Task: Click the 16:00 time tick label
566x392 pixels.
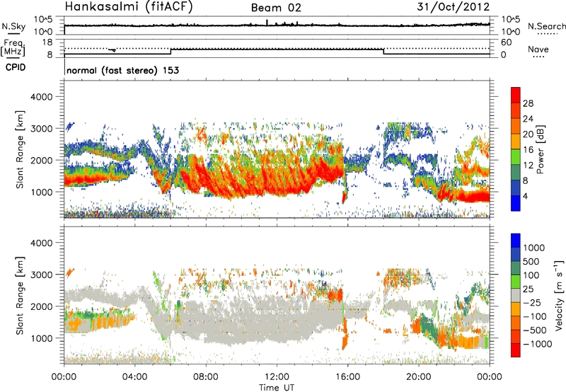Action: pyautogui.click(x=347, y=377)
